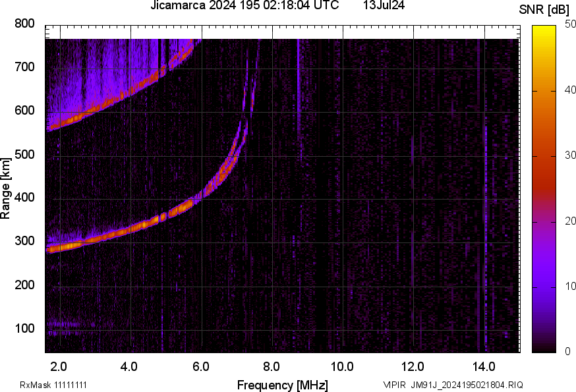Click the range tick label "200"
This screenshot has width=576, height=392.
(x=24, y=285)
